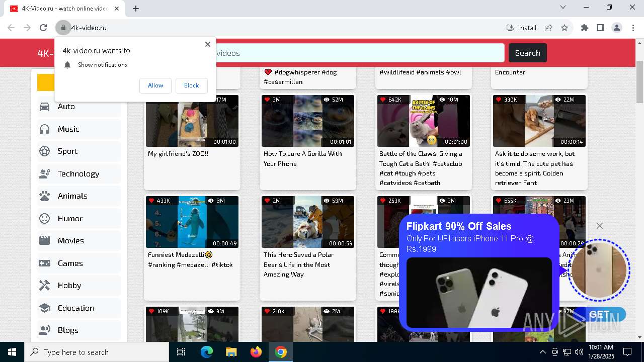Screen dimensions: 644x362
Task: Click the Windows Start button
Action: tap(12, 352)
